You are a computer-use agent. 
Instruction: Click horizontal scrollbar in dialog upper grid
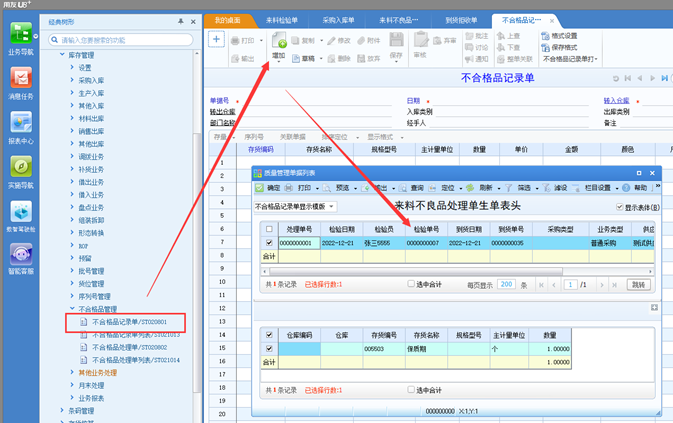(415, 271)
